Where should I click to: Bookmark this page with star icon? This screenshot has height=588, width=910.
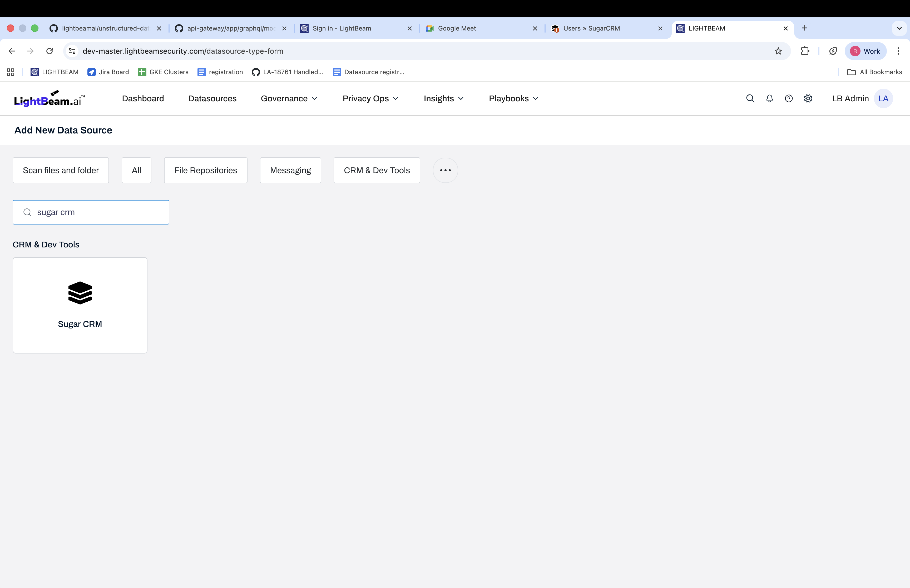(778, 51)
